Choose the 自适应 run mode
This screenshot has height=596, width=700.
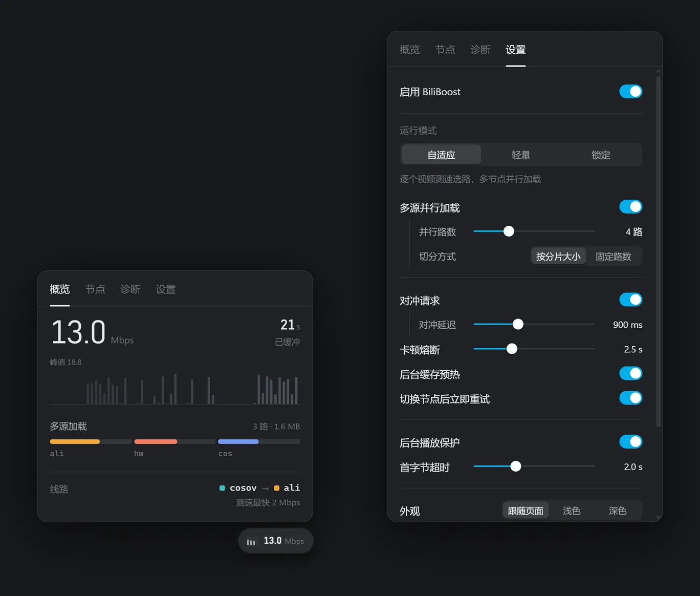pyautogui.click(x=441, y=155)
